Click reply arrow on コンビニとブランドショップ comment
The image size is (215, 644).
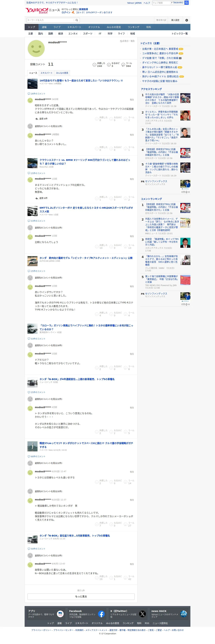[x=37, y=198]
